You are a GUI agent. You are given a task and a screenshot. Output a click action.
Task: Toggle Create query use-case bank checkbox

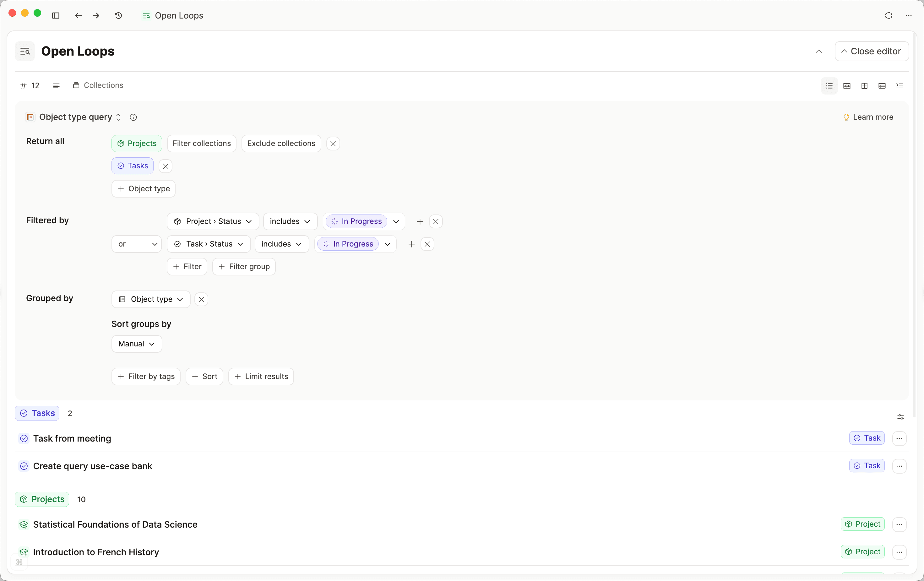pos(24,466)
